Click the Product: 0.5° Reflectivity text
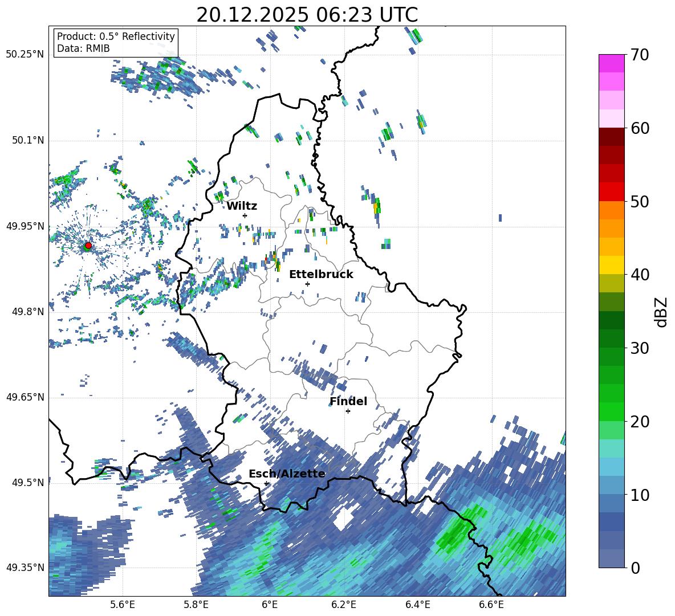Screen dimensions: 675x616 pyautogui.click(x=116, y=36)
